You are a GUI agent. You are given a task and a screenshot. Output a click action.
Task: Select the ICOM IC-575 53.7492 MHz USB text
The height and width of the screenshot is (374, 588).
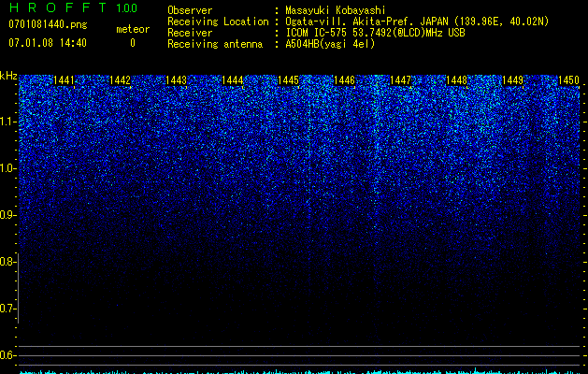pyautogui.click(x=375, y=33)
